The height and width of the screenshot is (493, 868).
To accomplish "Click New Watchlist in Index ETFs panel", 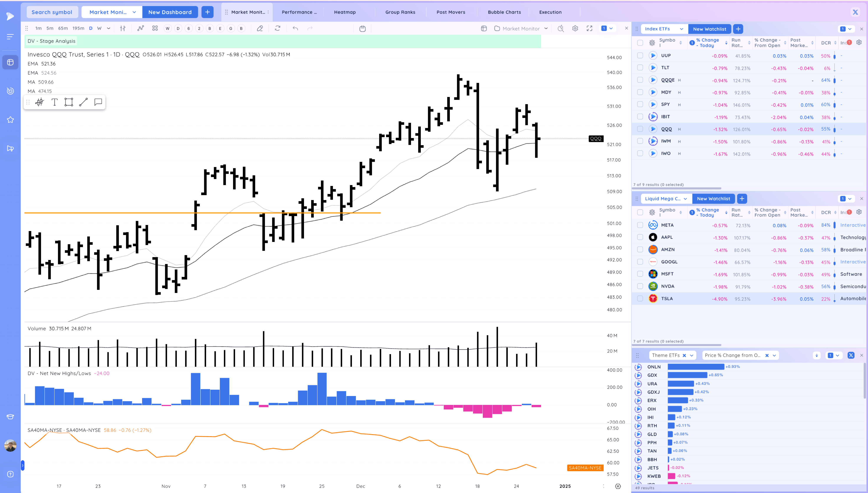I will [x=710, y=29].
